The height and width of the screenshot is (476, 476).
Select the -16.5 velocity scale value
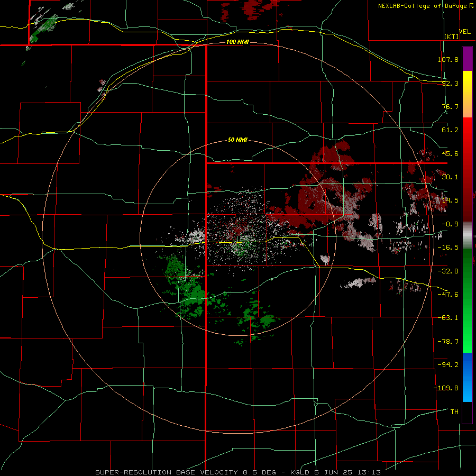pos(448,248)
